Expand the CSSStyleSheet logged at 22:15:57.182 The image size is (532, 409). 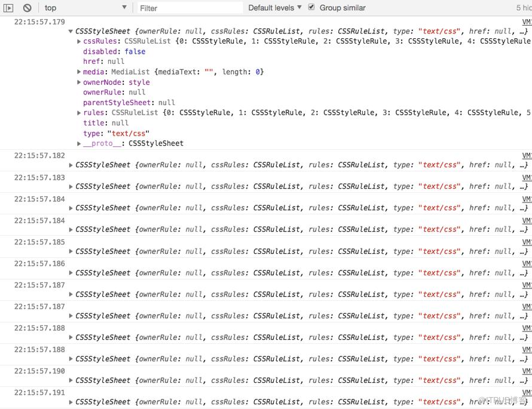click(x=71, y=165)
